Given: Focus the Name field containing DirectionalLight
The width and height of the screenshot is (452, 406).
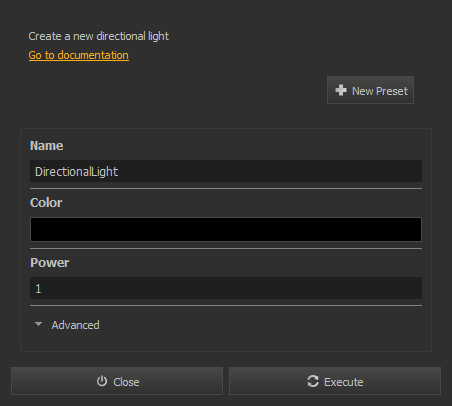Looking at the screenshot, I should click(226, 171).
